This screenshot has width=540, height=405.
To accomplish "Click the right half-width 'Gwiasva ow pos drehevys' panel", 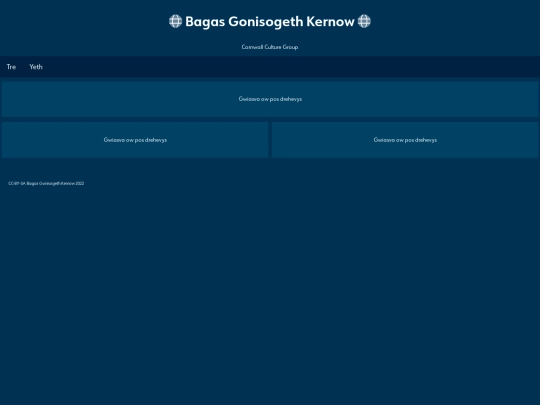I will coord(405,140).
